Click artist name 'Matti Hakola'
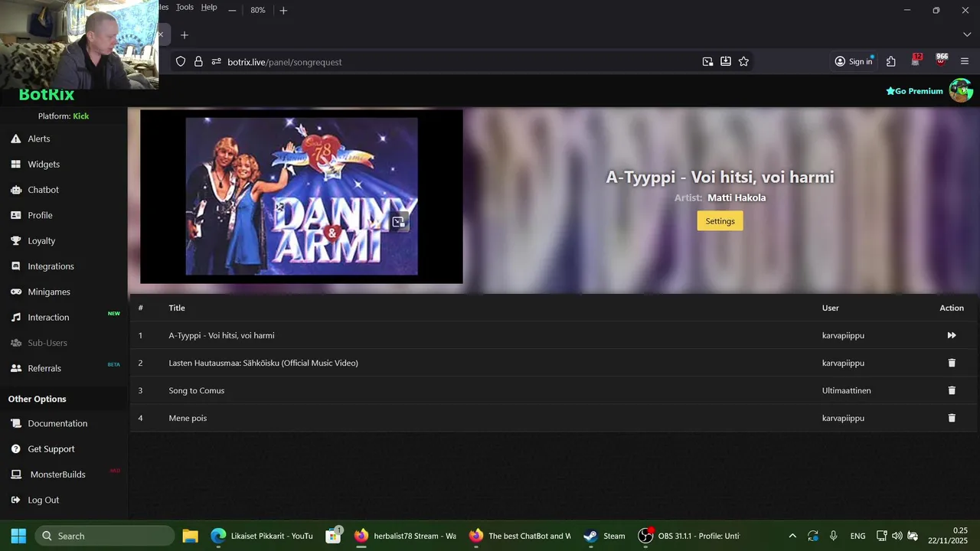Viewport: 980px width, 551px height. click(737, 197)
